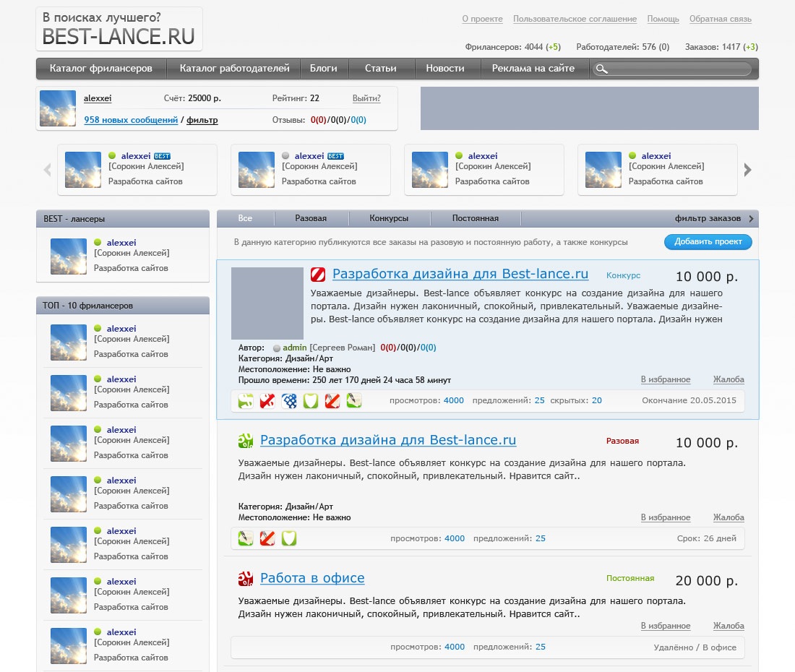Screen dimensions: 795x672
Task: Click the red slashed icon beside the Конкурс project title
Action: point(318,274)
